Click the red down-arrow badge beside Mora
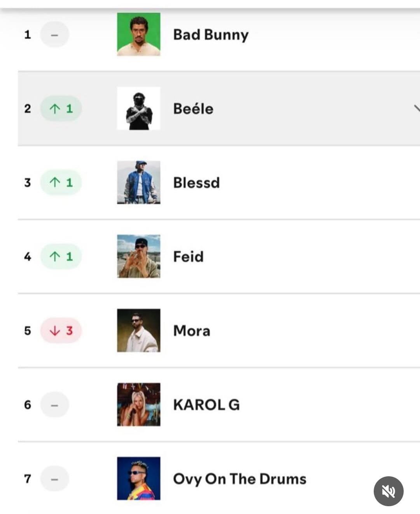The image size is (420, 514). (x=60, y=330)
